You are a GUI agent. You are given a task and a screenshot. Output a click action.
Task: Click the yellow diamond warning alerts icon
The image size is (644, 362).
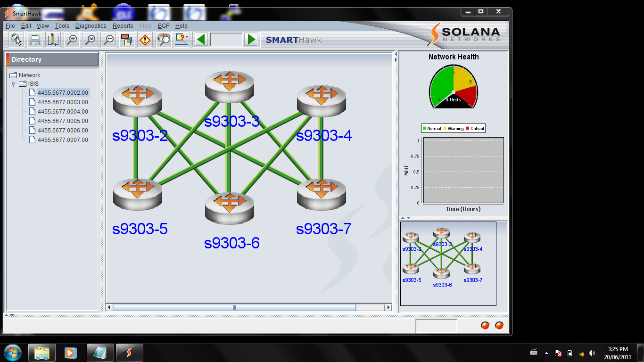(145, 40)
